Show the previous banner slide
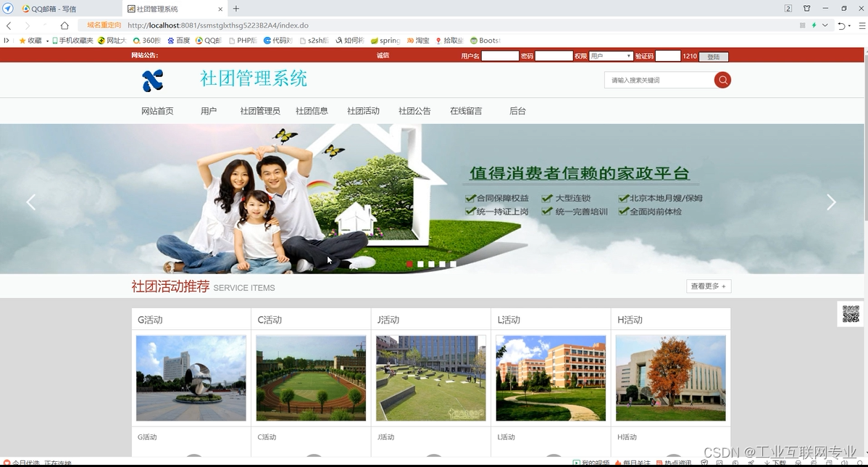Screen dimensions: 868x467 pyautogui.click(x=31, y=202)
